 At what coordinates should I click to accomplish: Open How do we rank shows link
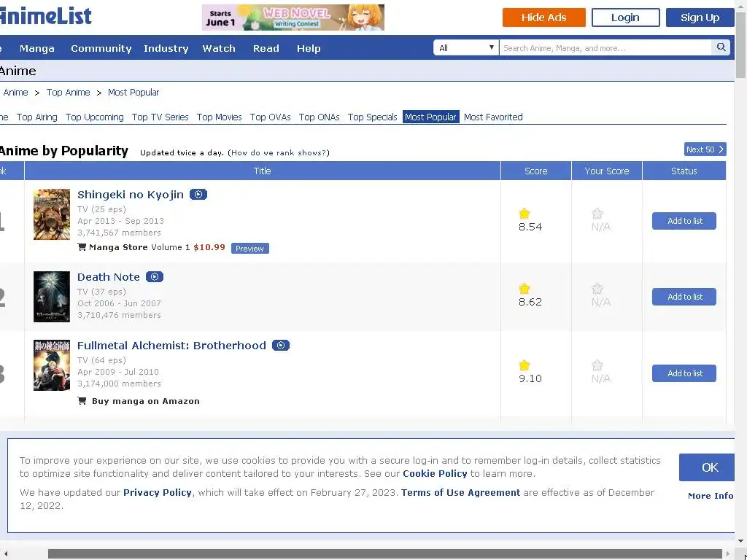[x=279, y=153]
